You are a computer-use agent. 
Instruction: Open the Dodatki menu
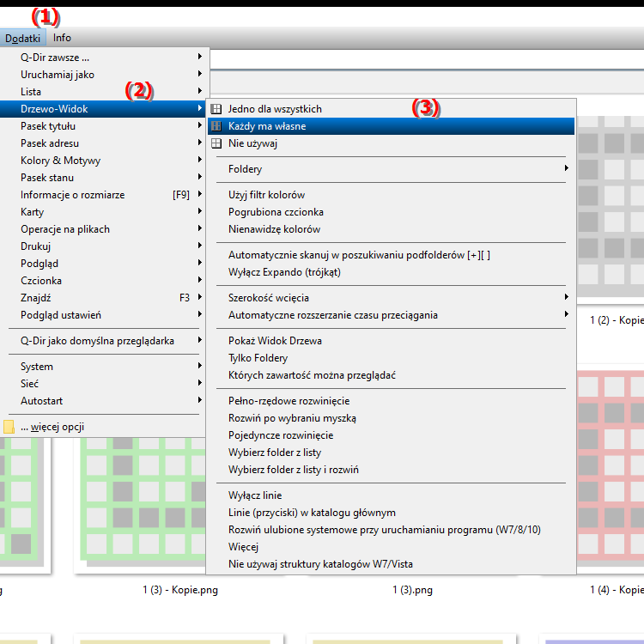pos(22,38)
